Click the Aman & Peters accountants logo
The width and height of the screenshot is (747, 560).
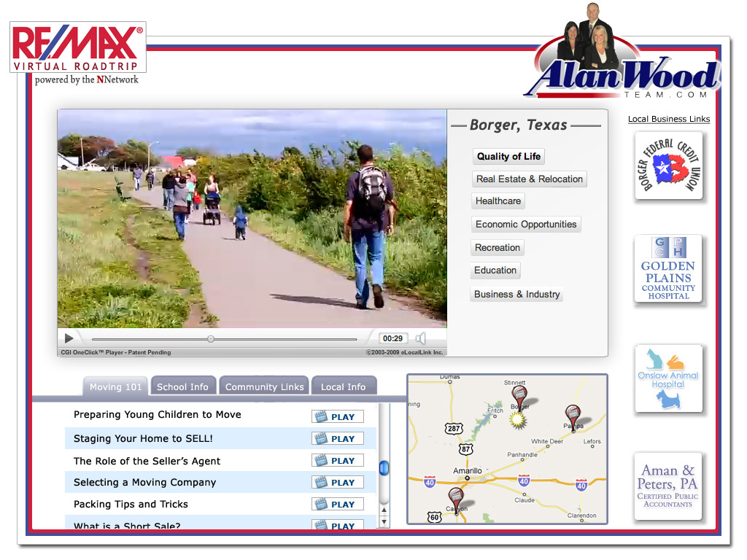pyautogui.click(x=668, y=486)
